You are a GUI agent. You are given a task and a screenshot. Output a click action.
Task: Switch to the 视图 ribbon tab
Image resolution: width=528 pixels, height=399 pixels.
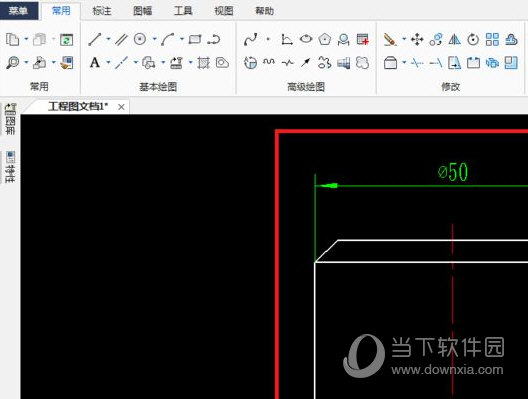[224, 11]
